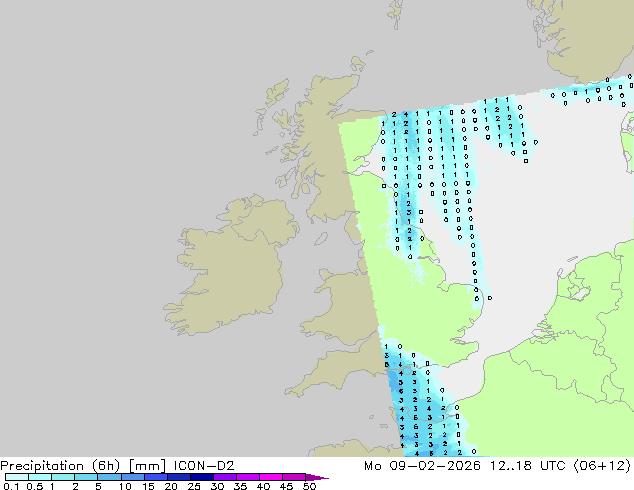The width and height of the screenshot is (634, 490).
Task: Click the 25–30 mm dark blue swatch
Action: (x=201, y=477)
